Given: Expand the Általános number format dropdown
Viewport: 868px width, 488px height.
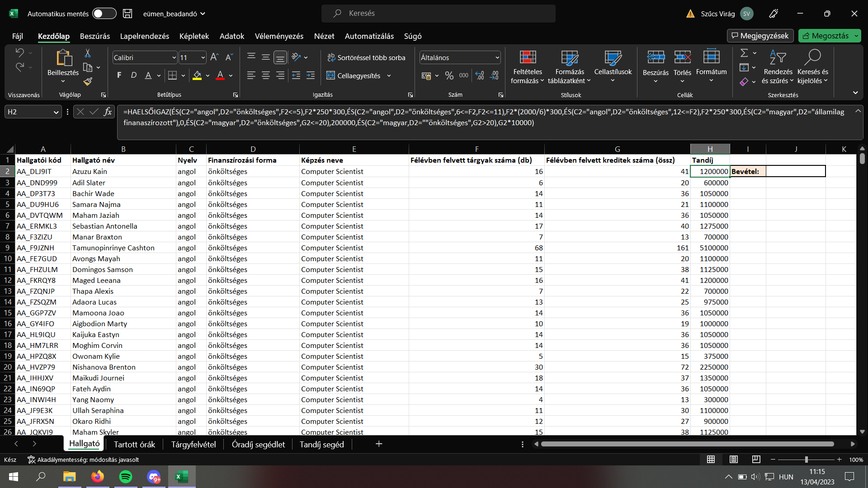Looking at the screenshot, I should click(x=497, y=58).
